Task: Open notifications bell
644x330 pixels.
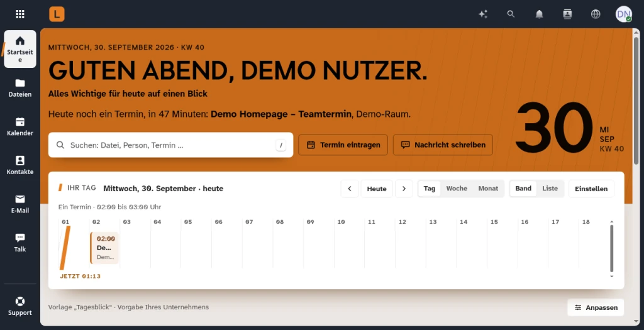Action: click(x=539, y=14)
